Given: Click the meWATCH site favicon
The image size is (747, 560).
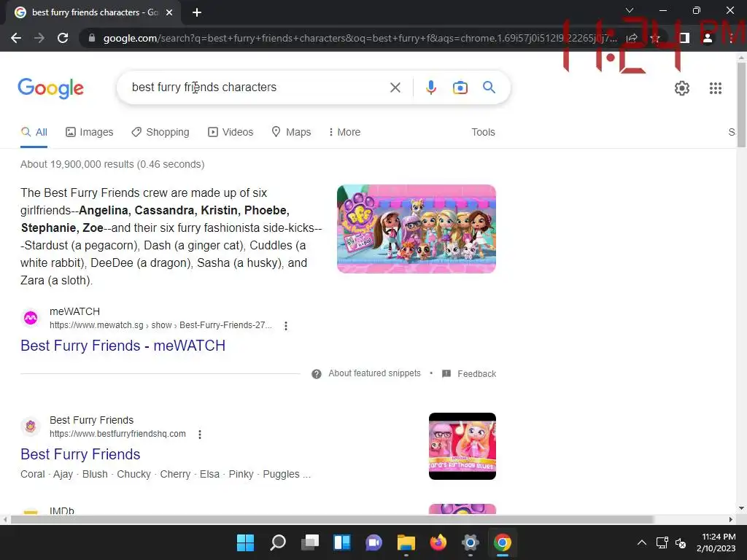Looking at the screenshot, I should (31, 318).
